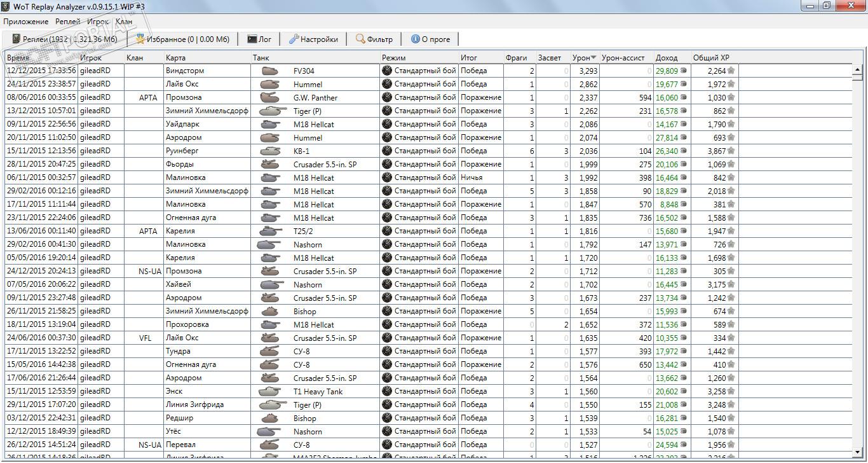Image resolution: width=868 pixels, height=463 pixels.
Task: Click the G.W. Panther tank icon
Action: [270, 98]
